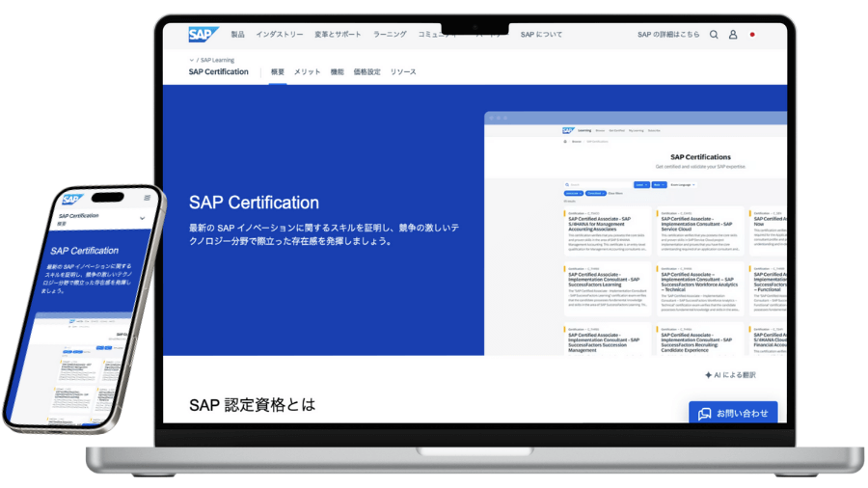Open S/4HANA for Management Accounting Associates card
This screenshot has height=488, width=868.
(608, 231)
